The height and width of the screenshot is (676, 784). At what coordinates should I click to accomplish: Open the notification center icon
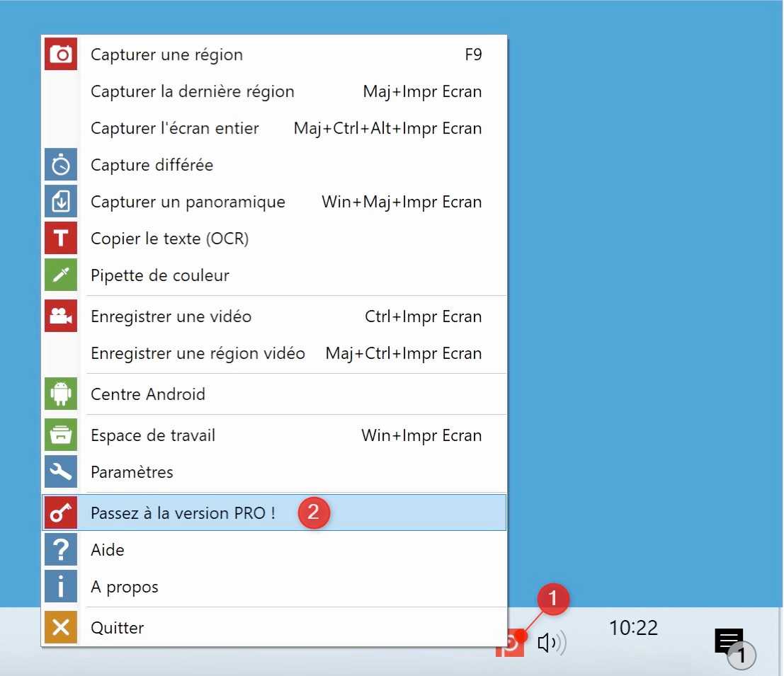click(x=729, y=641)
